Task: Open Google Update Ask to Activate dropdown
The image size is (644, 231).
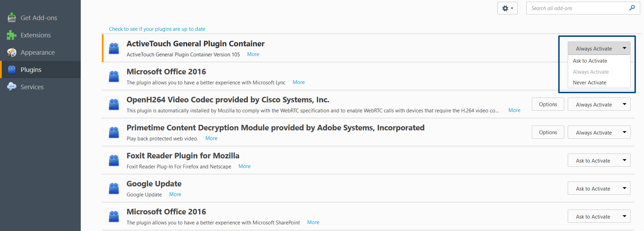Action: [599, 188]
